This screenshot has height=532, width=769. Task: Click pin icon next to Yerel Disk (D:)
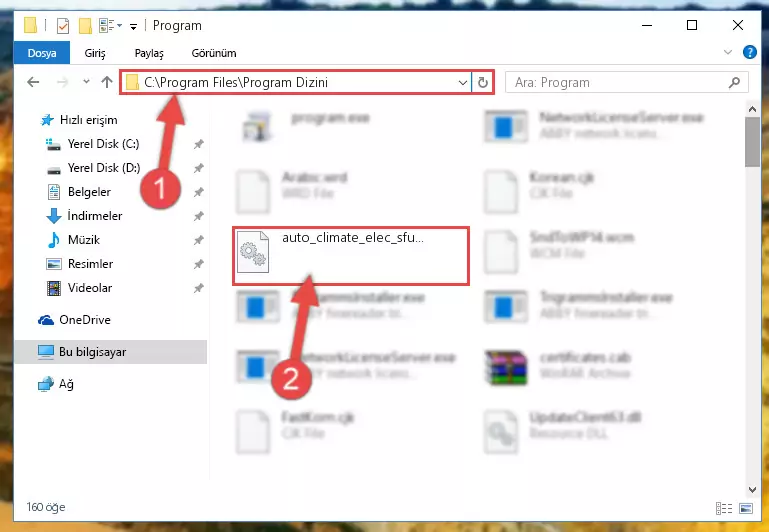198,168
